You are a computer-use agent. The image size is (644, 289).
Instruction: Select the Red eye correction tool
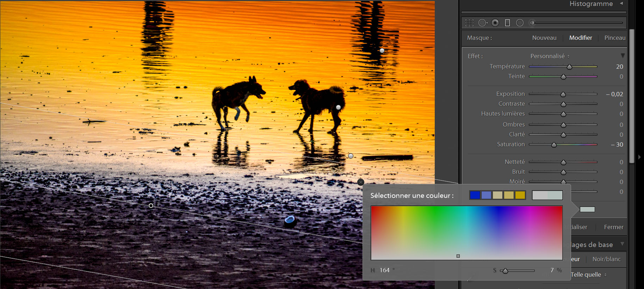click(x=495, y=23)
